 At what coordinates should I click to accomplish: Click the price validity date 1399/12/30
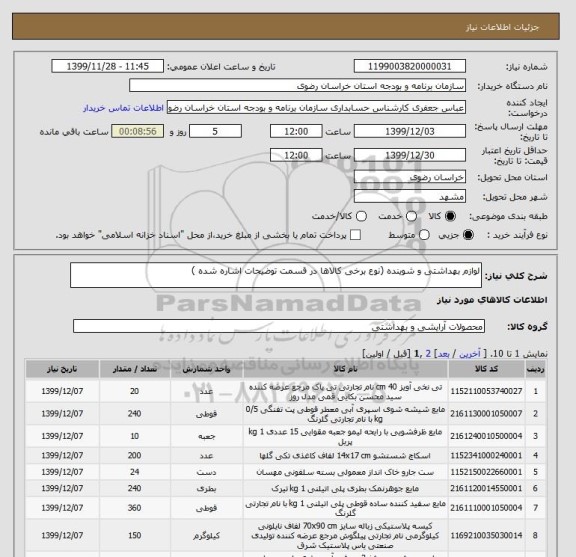410,155
